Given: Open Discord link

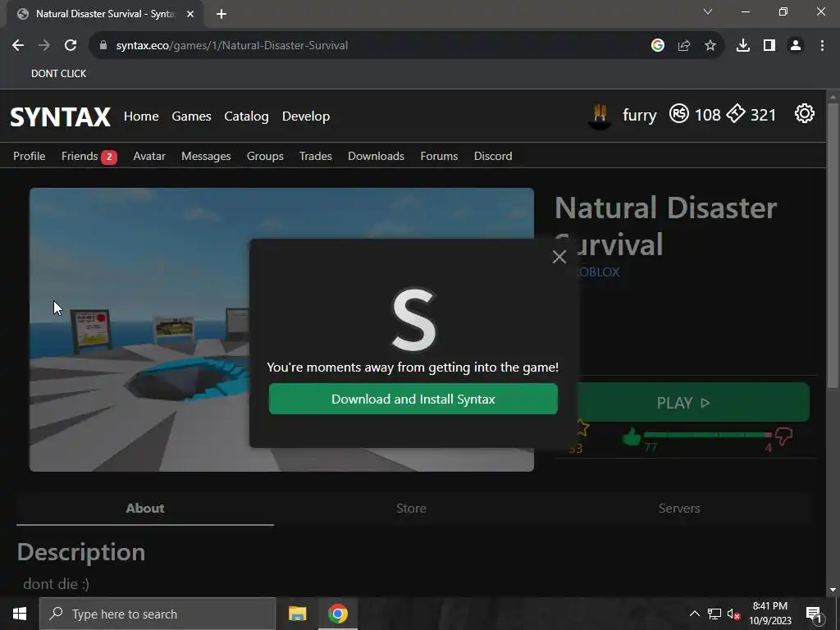Looking at the screenshot, I should 493,156.
